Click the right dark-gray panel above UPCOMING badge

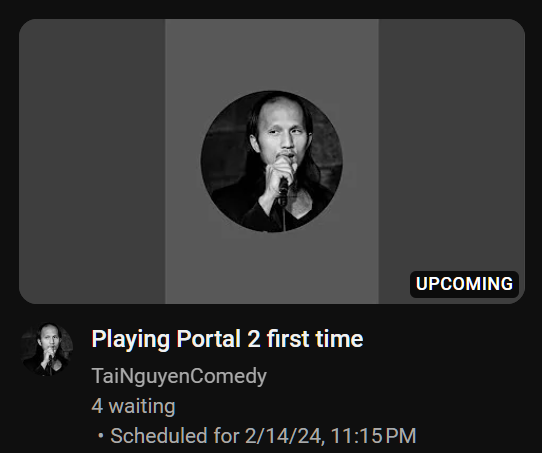pyautogui.click(x=452, y=145)
